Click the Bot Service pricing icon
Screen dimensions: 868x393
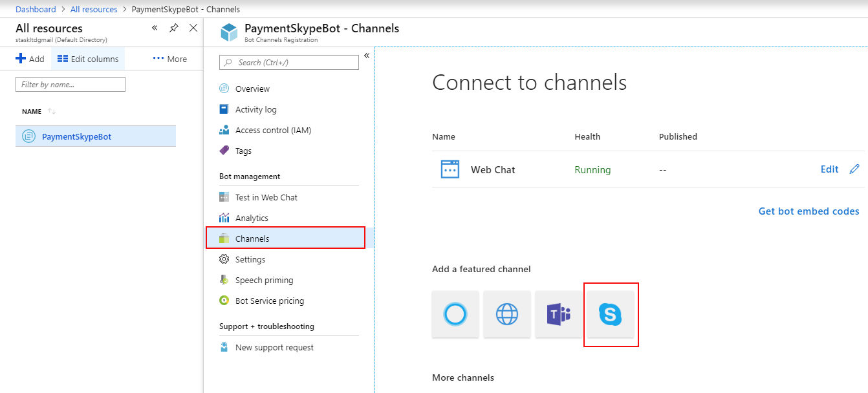click(x=224, y=301)
